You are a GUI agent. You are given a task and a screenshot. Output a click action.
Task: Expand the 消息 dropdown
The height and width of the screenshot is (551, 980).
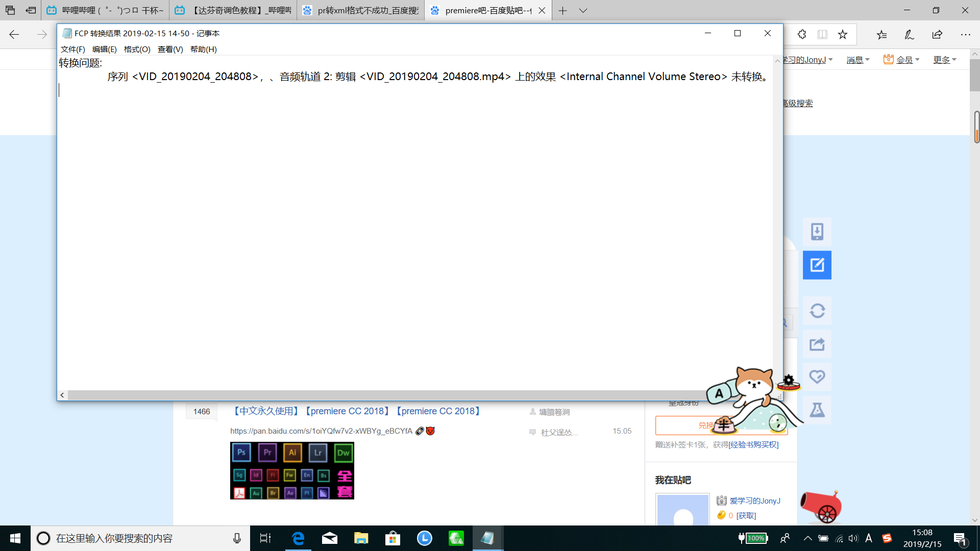click(x=858, y=60)
